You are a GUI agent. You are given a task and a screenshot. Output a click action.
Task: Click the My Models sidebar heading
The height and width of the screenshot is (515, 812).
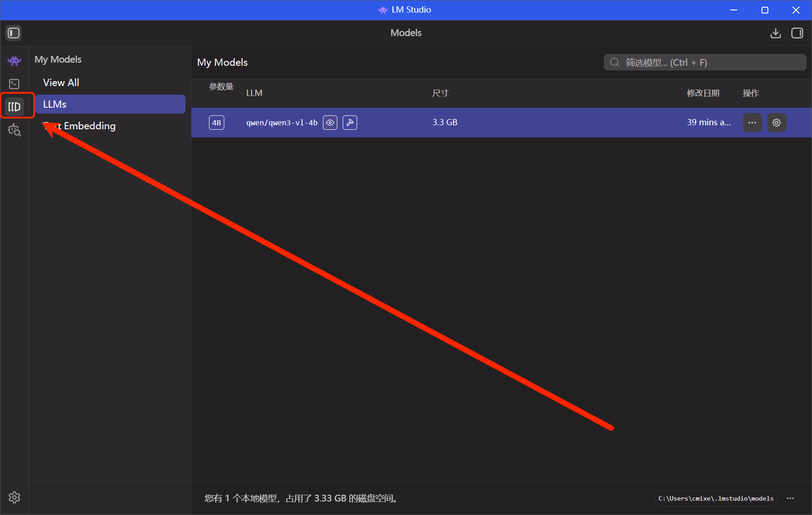click(58, 59)
